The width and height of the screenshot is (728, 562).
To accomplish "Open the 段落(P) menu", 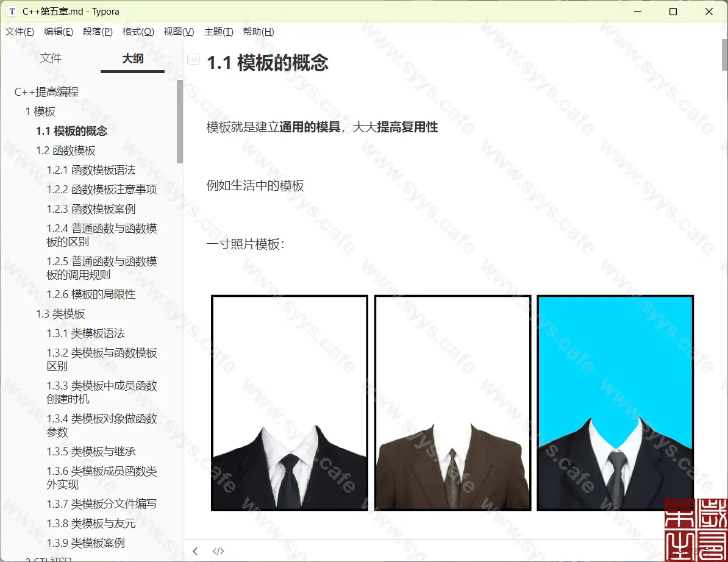I will [98, 32].
